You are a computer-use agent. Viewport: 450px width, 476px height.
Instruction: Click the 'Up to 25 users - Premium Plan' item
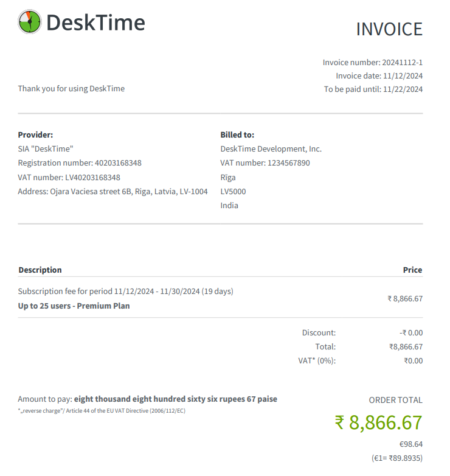74,306
